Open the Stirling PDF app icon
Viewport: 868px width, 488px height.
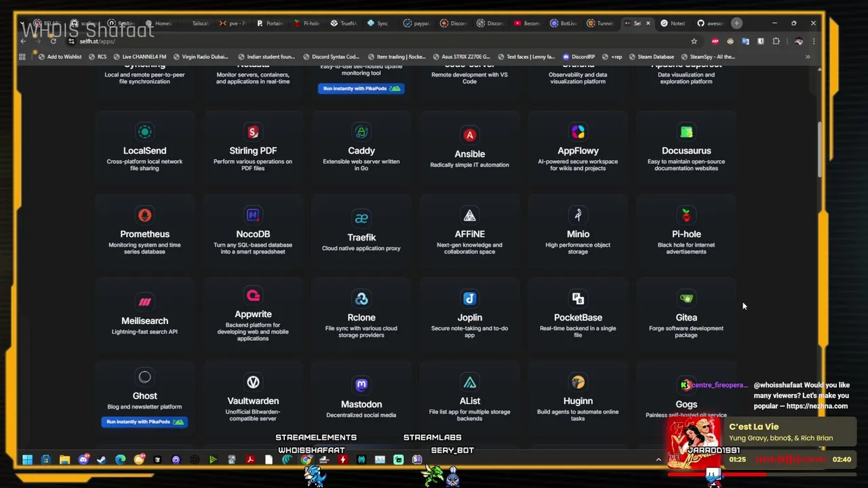(x=253, y=131)
